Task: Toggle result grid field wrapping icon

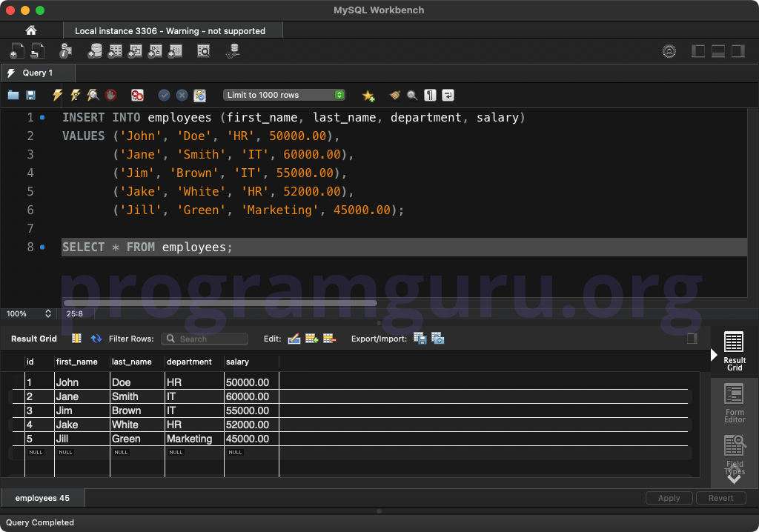Action: [76, 339]
